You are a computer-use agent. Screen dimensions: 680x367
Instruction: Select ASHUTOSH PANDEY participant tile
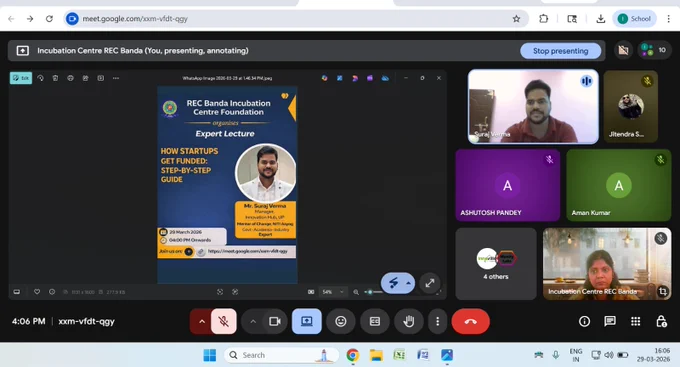pos(508,185)
